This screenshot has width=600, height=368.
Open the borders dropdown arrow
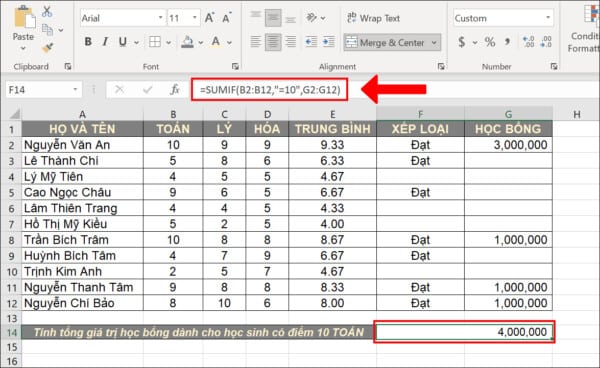(x=169, y=42)
